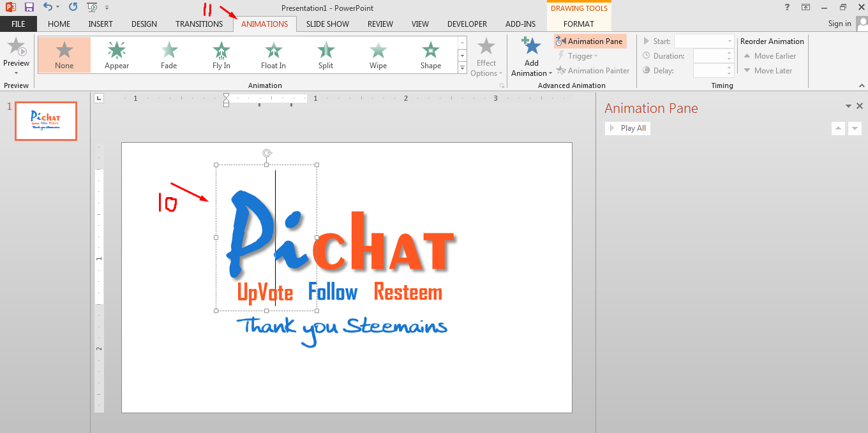Apply the Float In animation effect
Viewport: 868px width, 433px height.
(x=274, y=54)
